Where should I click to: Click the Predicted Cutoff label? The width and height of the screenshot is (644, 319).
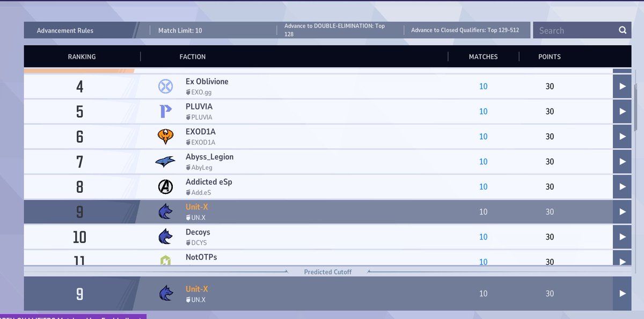pyautogui.click(x=328, y=272)
